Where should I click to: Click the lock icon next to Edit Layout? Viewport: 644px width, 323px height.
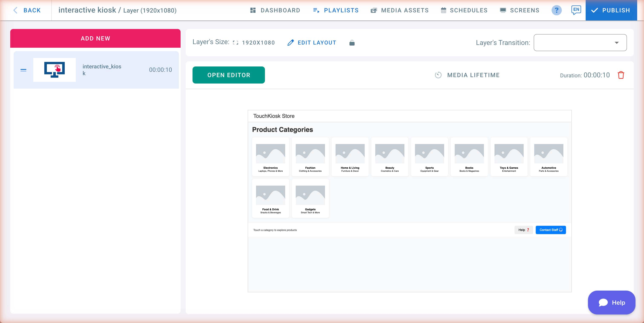pos(352,43)
